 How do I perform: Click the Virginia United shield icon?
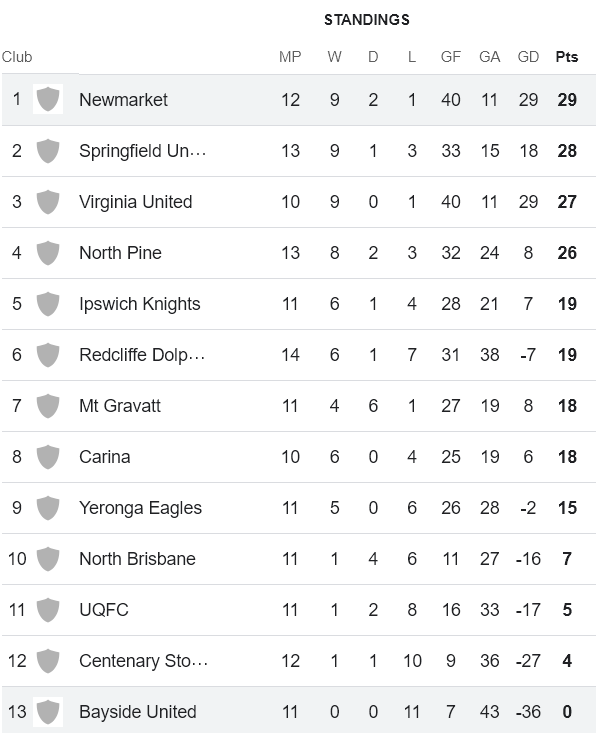pyautogui.click(x=48, y=201)
